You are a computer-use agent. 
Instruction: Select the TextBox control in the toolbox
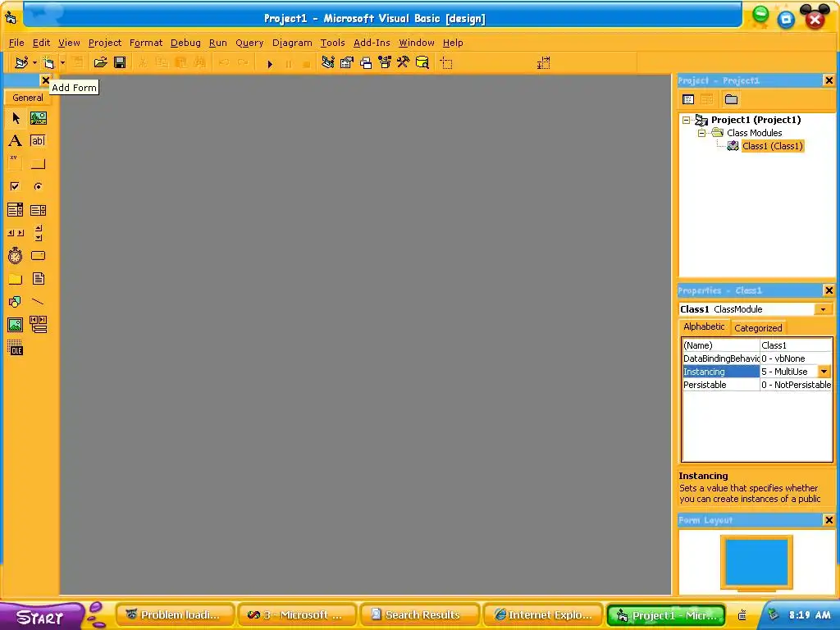point(38,141)
